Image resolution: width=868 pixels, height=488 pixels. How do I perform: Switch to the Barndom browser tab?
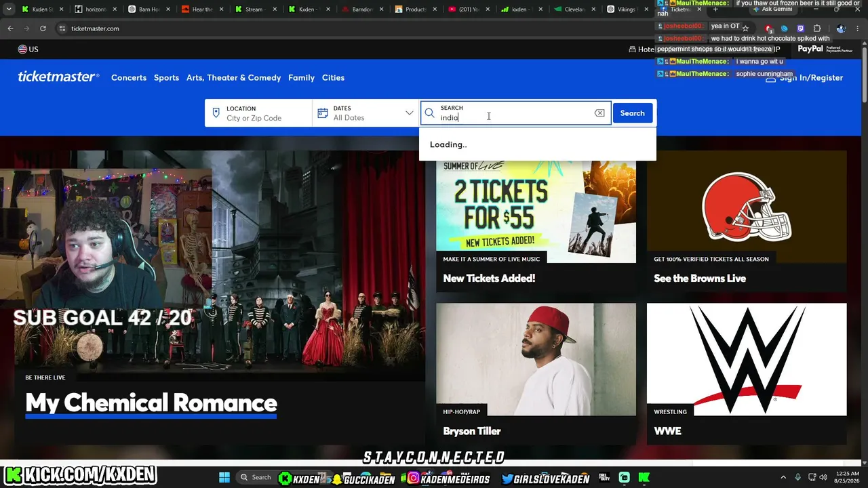362,9
